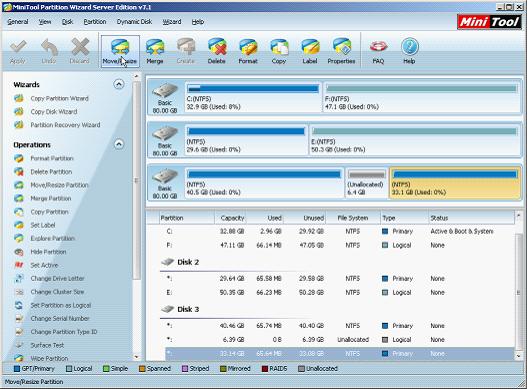Sort by the Capacity column header

point(230,218)
